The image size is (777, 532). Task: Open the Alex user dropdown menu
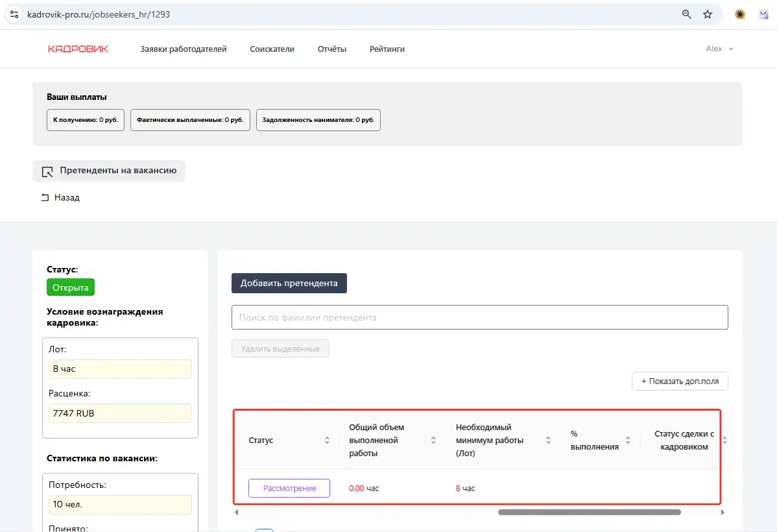719,49
